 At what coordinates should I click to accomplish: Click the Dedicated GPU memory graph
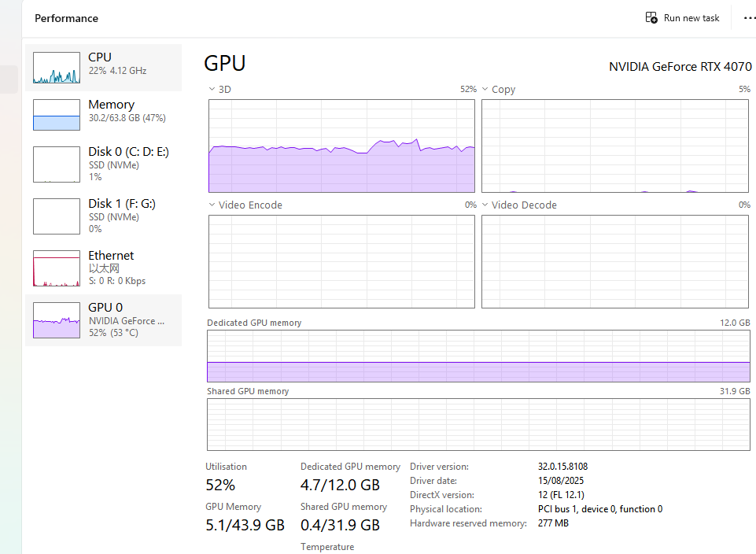click(x=478, y=356)
